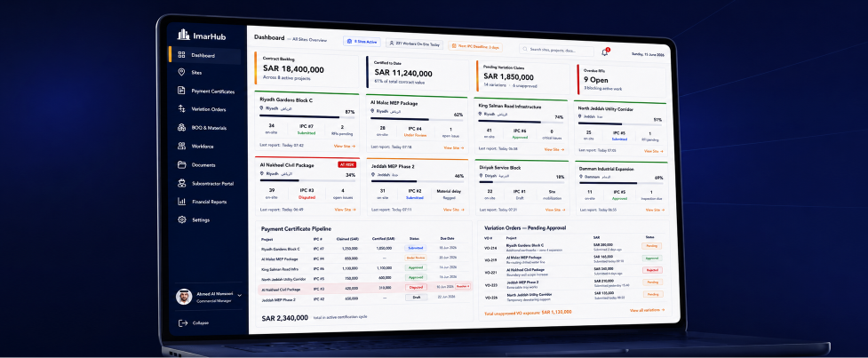Expand the user menu chevron beside Ahmed Al Mansoori
The height and width of the screenshot is (358, 868).
pyautogui.click(x=239, y=296)
